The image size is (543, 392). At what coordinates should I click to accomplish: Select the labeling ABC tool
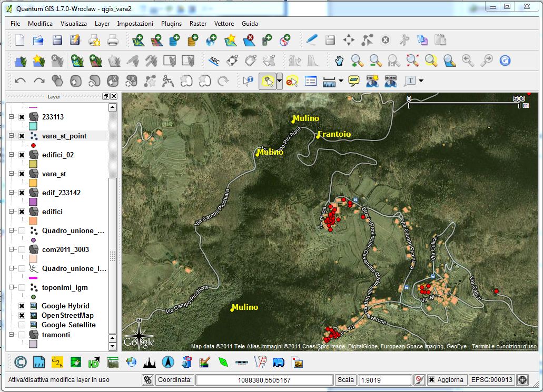(214, 61)
